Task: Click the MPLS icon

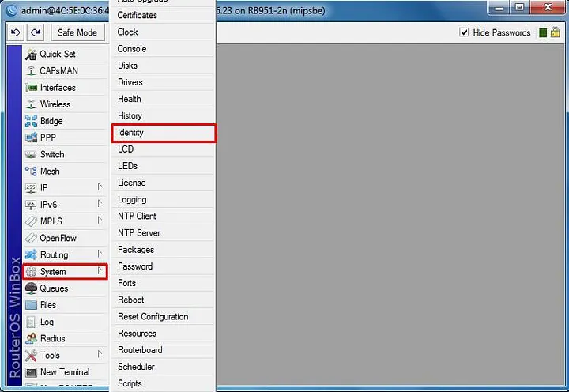Action: coord(31,221)
